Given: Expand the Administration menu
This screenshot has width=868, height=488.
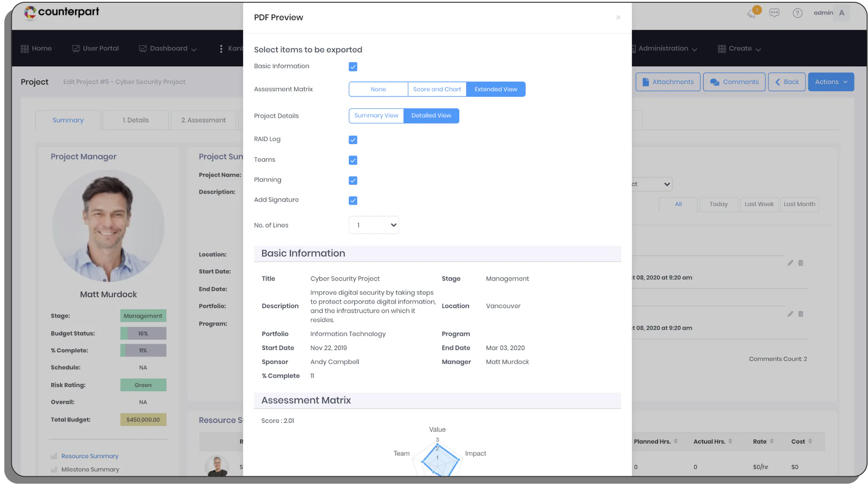Looking at the screenshot, I should (664, 49).
